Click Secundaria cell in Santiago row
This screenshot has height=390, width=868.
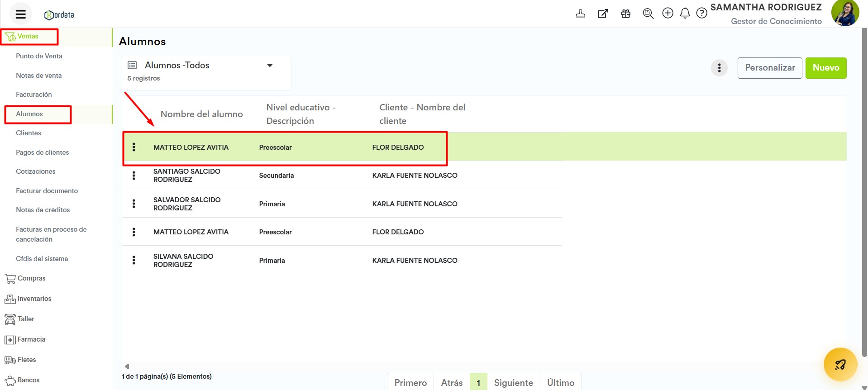276,176
